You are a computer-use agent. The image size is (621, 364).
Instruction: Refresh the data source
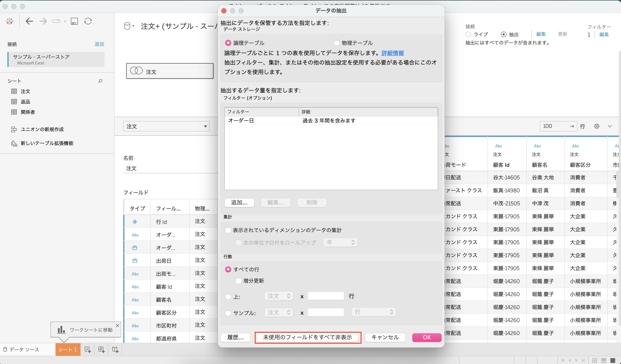[88, 21]
